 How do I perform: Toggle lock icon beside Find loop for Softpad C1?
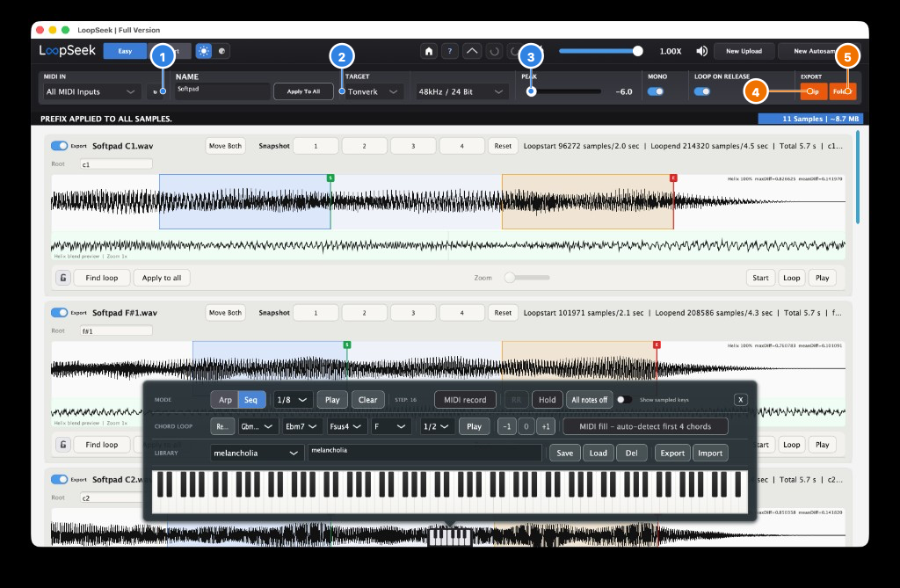pyautogui.click(x=63, y=278)
